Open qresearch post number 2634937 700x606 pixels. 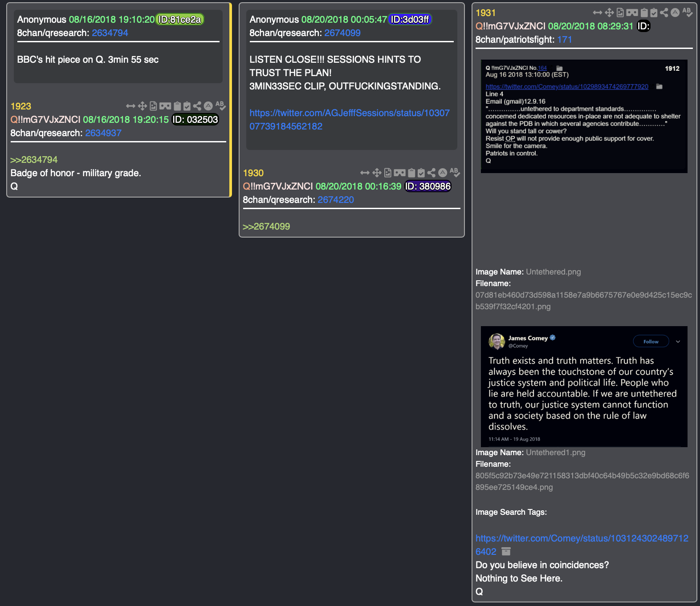103,133
